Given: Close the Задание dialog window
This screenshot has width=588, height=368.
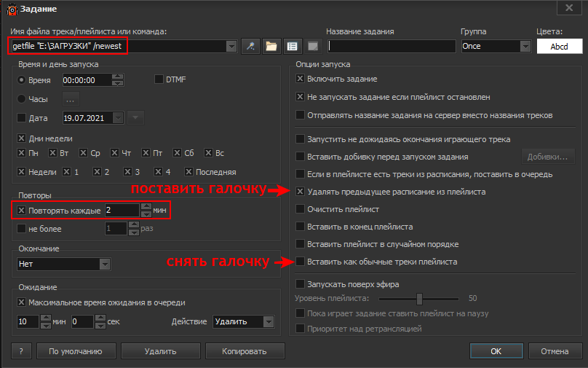Looking at the screenshot, I should tap(565, 9).
